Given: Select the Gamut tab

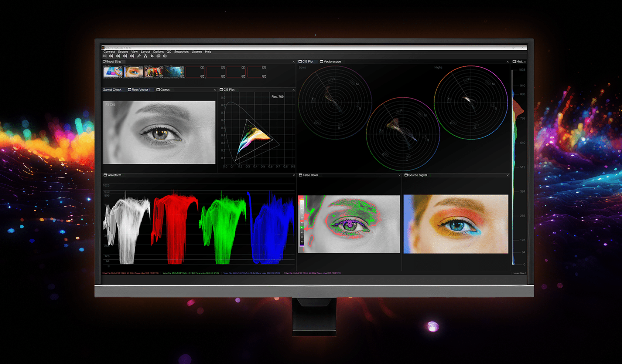Looking at the screenshot, I should click(x=165, y=90).
